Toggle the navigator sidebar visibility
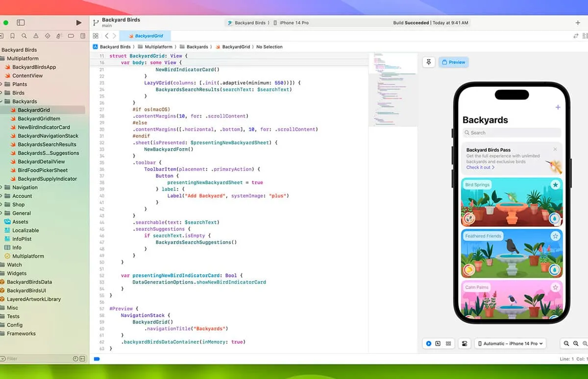Viewport: 588px width, 379px height. tap(21, 23)
